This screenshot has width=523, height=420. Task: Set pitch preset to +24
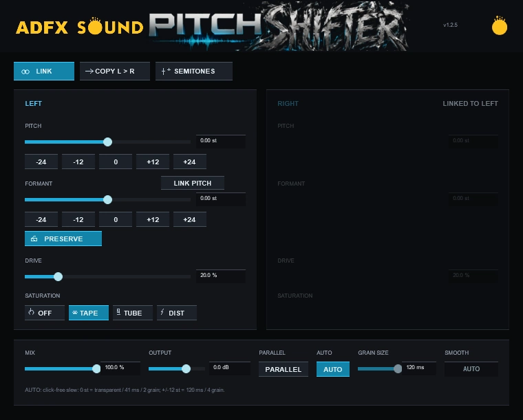[x=190, y=162]
